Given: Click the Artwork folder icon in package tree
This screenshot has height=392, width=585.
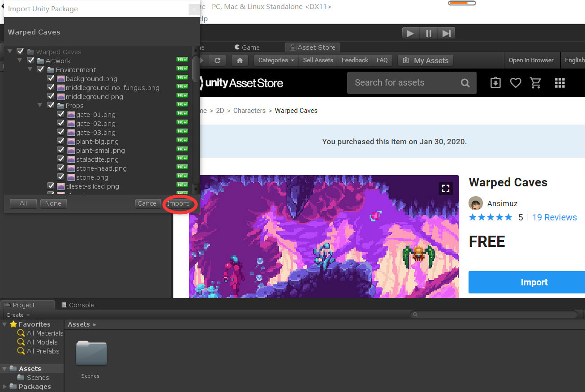Looking at the screenshot, I should click(41, 61).
